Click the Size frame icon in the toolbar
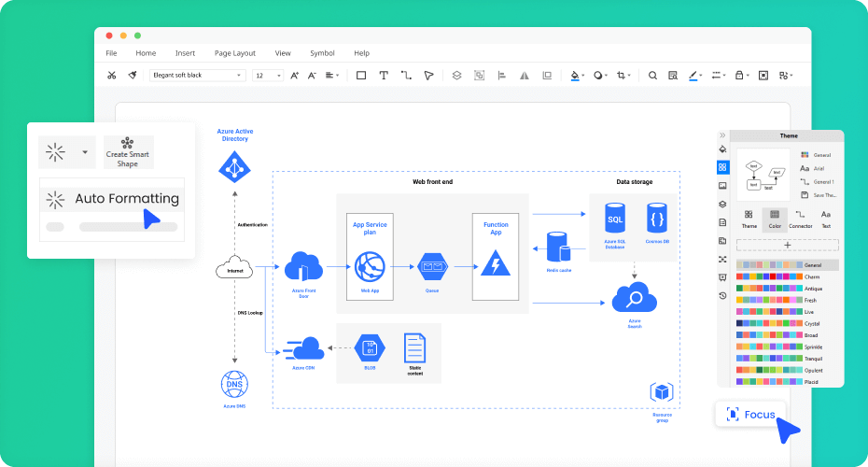The height and width of the screenshot is (467, 868). (547, 76)
